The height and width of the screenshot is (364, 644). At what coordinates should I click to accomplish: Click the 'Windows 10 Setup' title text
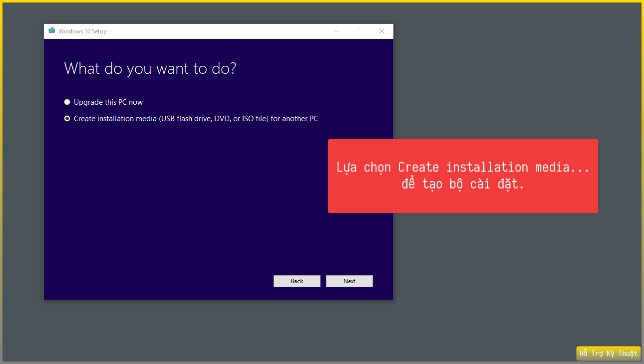click(82, 31)
